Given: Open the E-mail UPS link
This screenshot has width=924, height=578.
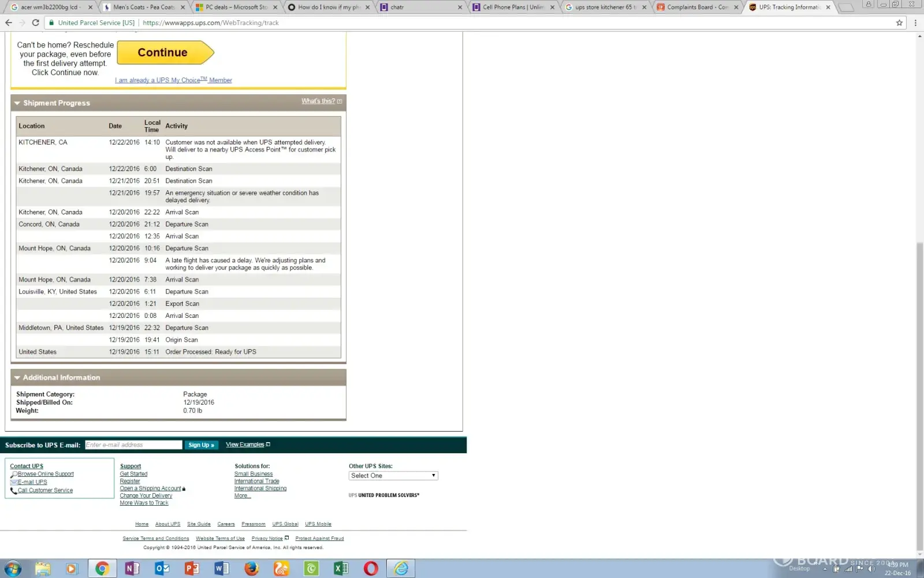Looking at the screenshot, I should [32, 482].
